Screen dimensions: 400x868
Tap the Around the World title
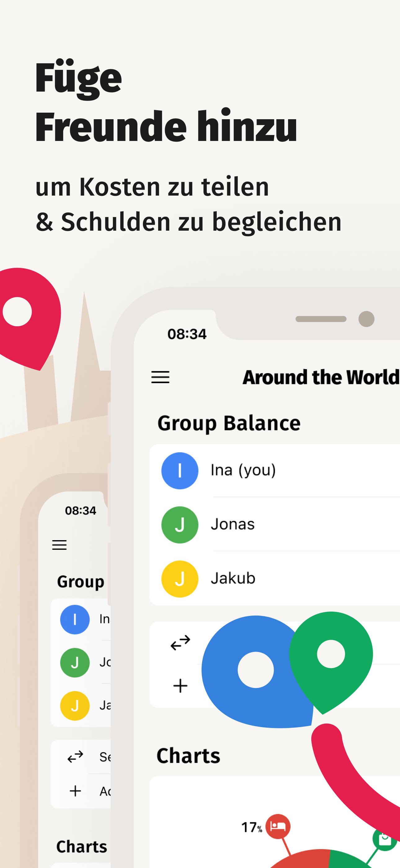[321, 377]
